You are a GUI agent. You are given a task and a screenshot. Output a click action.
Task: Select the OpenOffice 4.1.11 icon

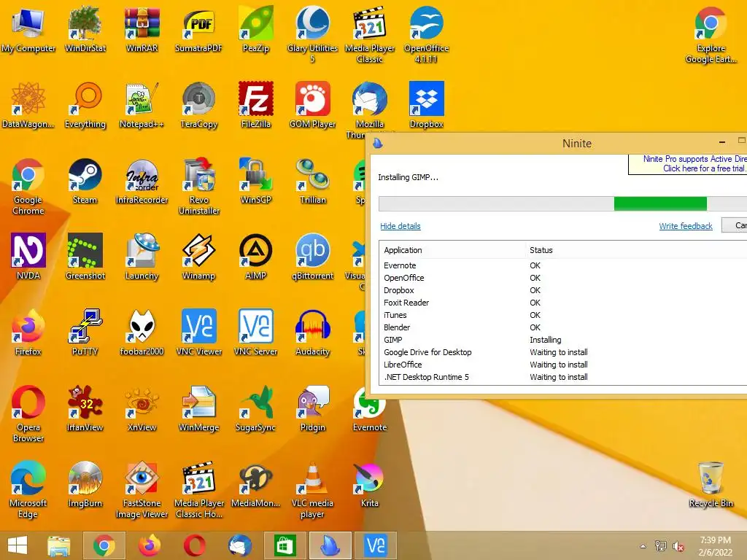426,34
